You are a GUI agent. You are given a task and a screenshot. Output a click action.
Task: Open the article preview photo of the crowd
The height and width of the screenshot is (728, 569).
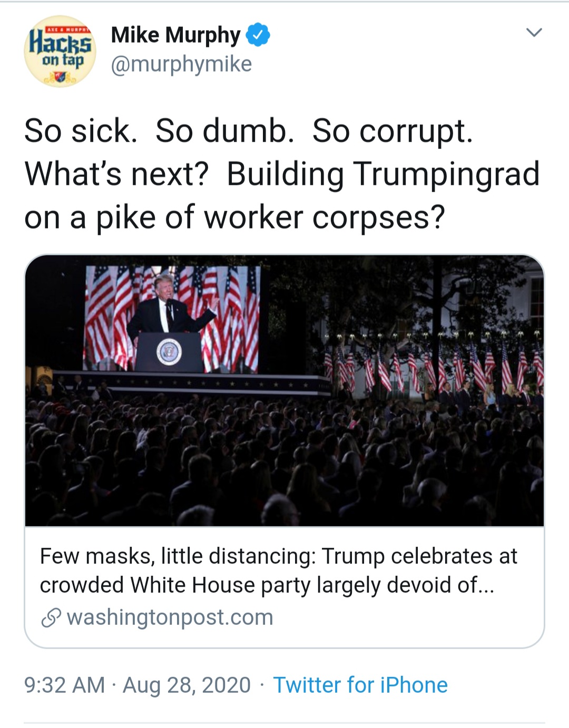point(284,391)
